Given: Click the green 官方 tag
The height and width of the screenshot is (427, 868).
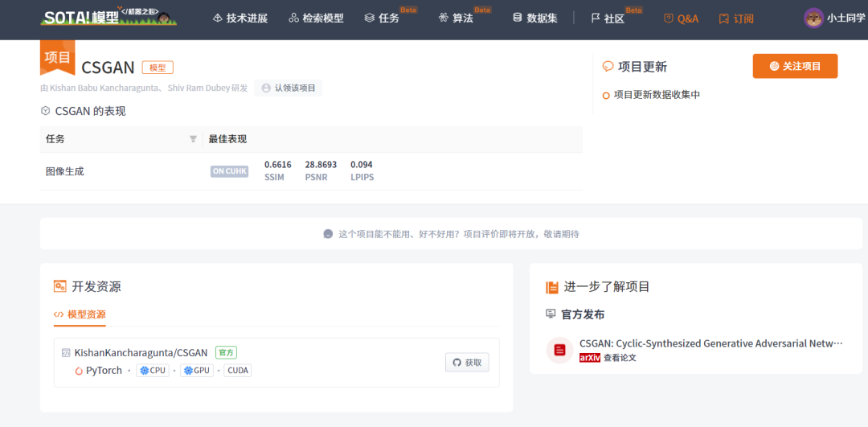Looking at the screenshot, I should 227,352.
